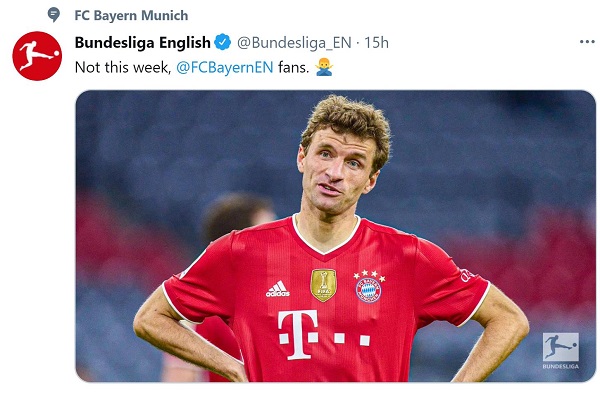The image size is (600, 395).
Task: Click the gold FIFA champions badge
Action: click(x=324, y=285)
